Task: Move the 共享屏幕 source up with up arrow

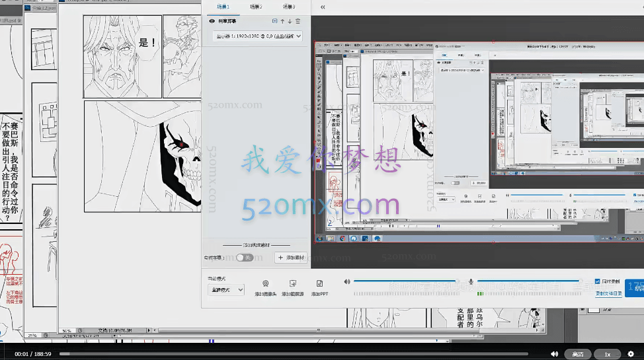Action: [282, 21]
